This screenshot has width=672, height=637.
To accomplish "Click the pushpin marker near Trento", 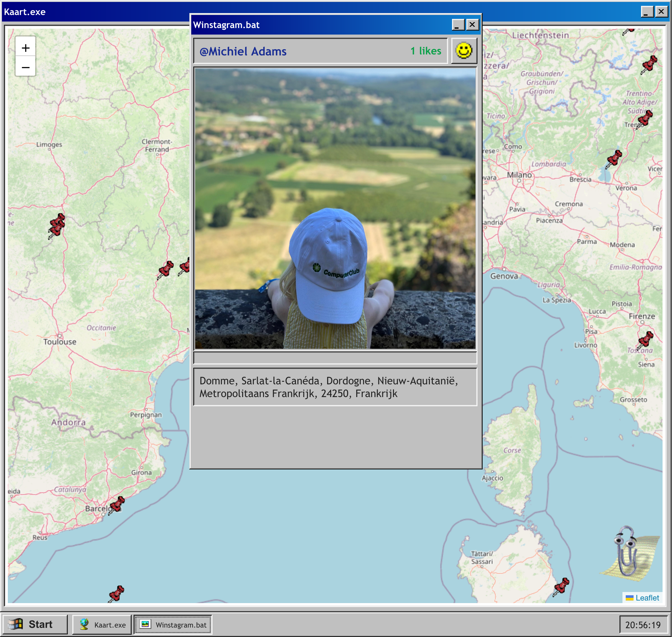I will 645,119.
